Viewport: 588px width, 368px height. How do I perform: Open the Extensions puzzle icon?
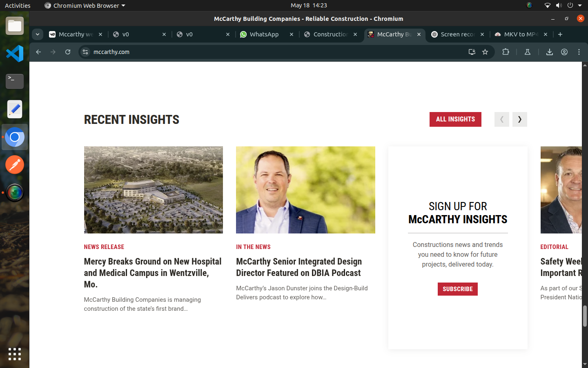[x=506, y=52]
